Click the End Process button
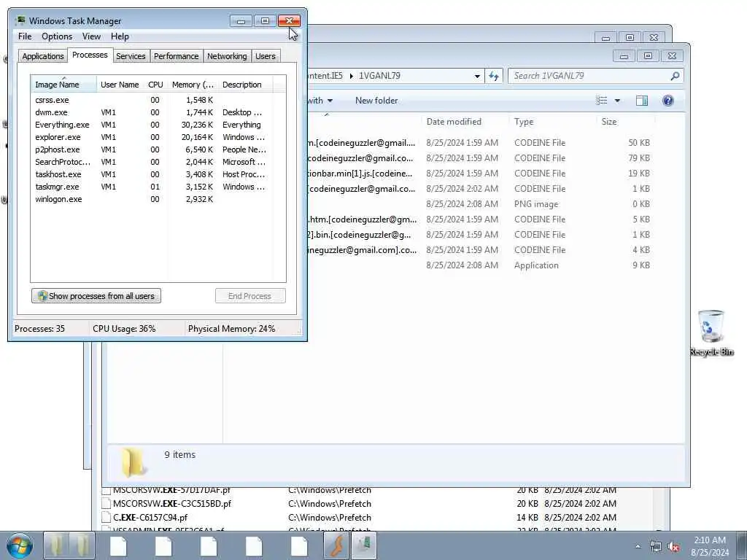The image size is (747, 560). pos(250,296)
